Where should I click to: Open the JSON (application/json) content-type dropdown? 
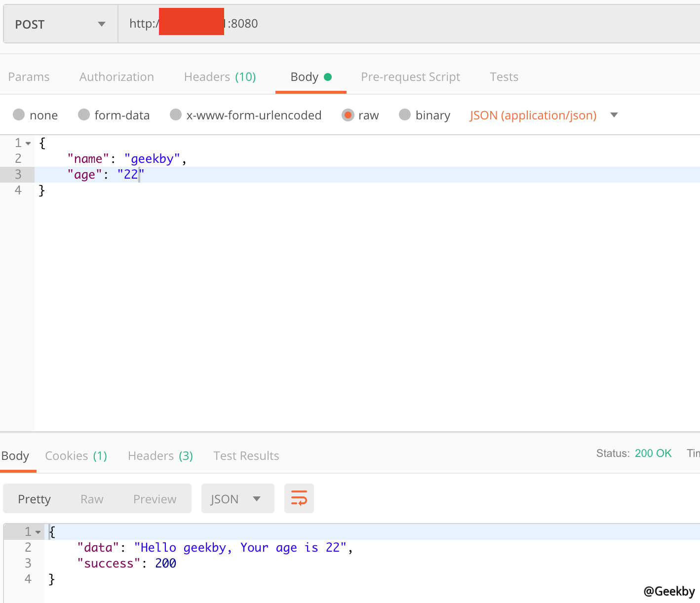click(614, 115)
